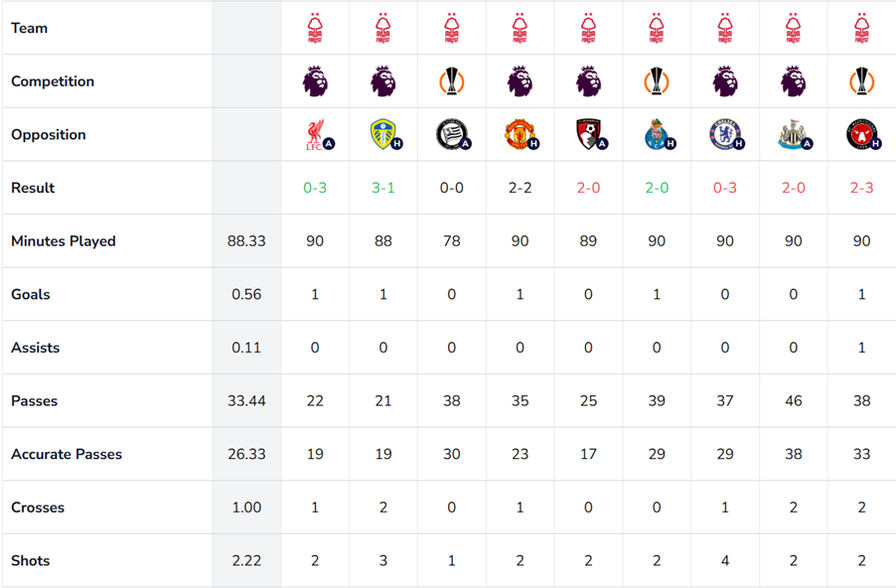Click the Nottingham Forest crest above Liverpool match
896x588 pixels.
point(315,28)
